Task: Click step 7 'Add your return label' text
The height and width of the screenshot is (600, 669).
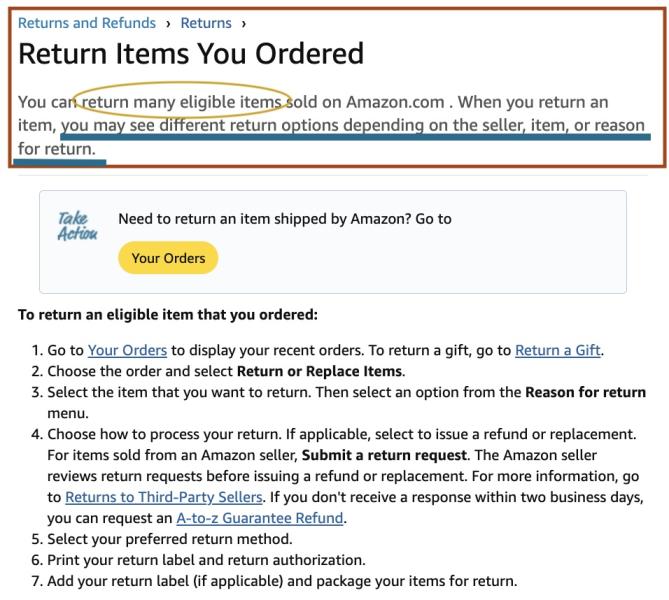Action: [x=282, y=581]
